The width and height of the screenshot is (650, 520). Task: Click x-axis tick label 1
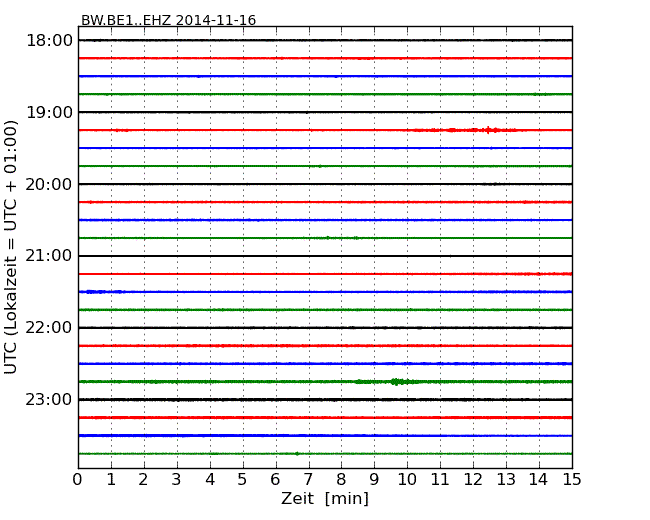point(111,480)
